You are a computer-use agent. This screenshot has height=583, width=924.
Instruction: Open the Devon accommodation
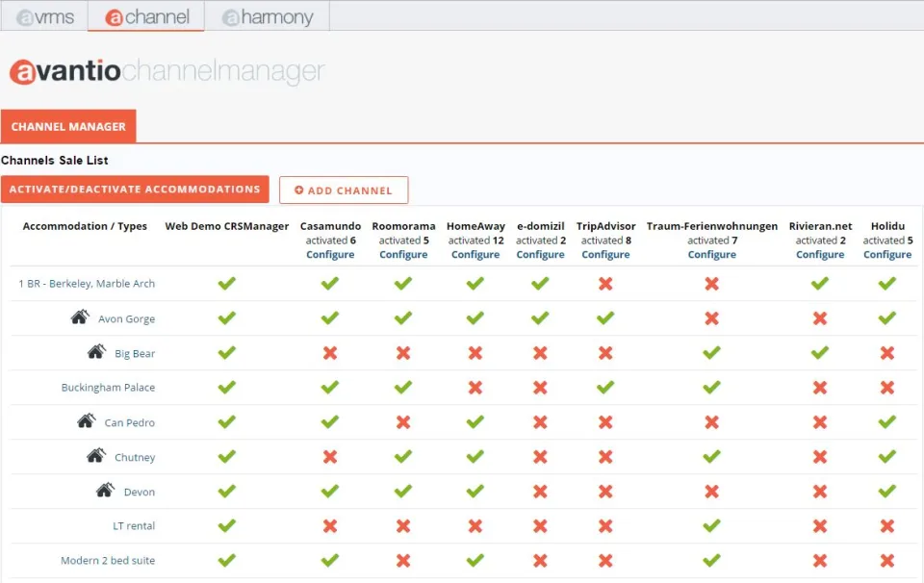coord(140,492)
